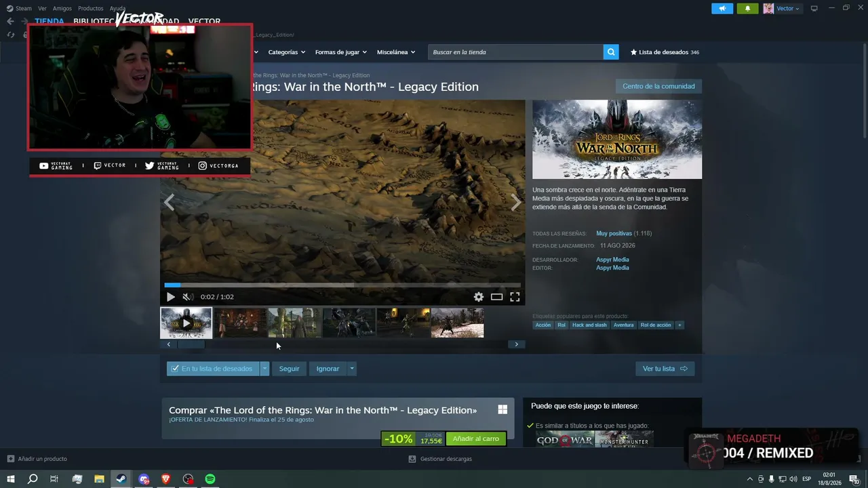Select the Rol de acción tag

pos(656,325)
